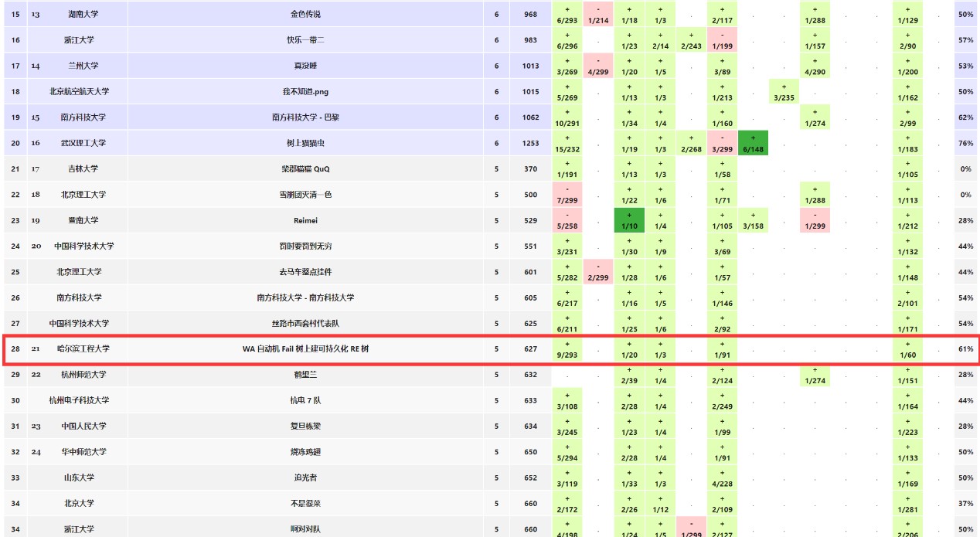
Task: Click the red failed 5/258 cell
Action: (567, 220)
